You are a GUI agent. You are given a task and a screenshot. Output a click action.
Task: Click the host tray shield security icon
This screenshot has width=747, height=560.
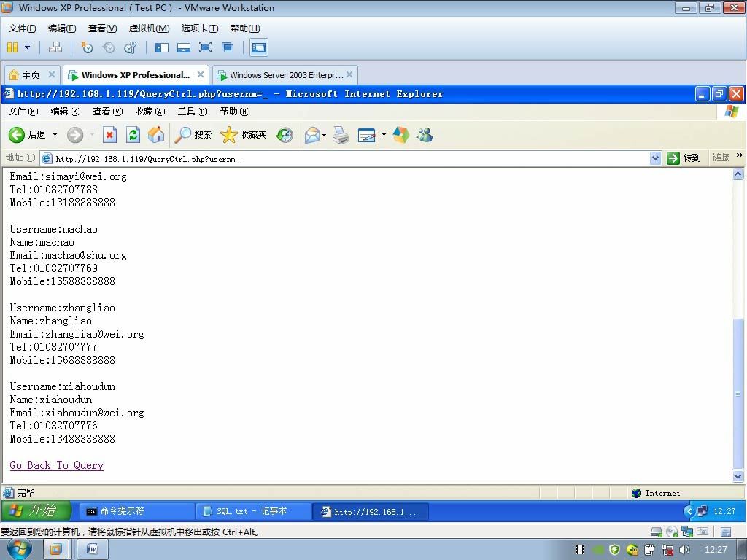coord(614,550)
